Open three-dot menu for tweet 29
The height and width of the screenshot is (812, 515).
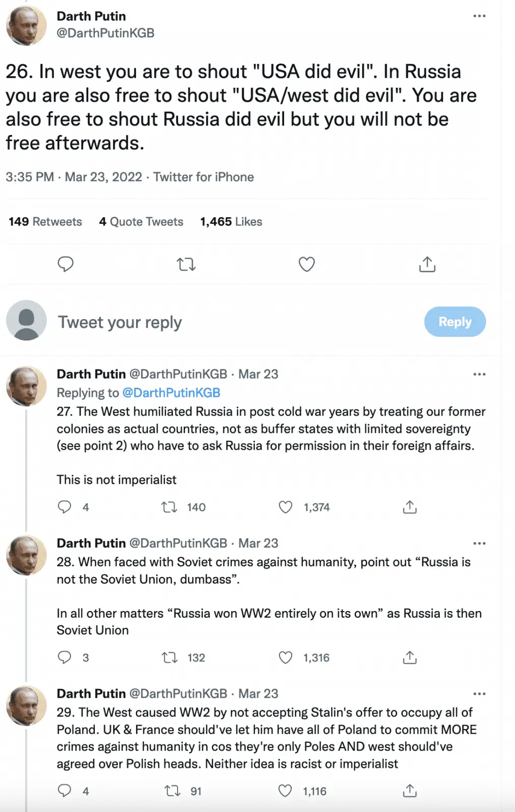tap(479, 694)
